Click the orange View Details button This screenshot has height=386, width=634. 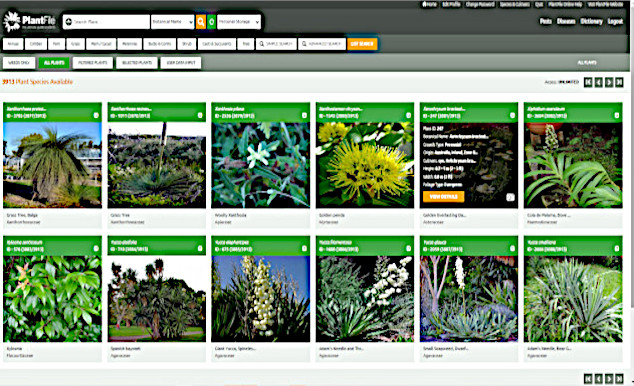click(444, 197)
